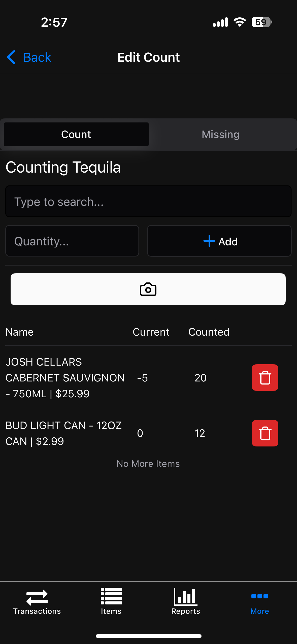Screen dimensions: 297x644
Task: Focus the Quantity input field
Action: 72,241
